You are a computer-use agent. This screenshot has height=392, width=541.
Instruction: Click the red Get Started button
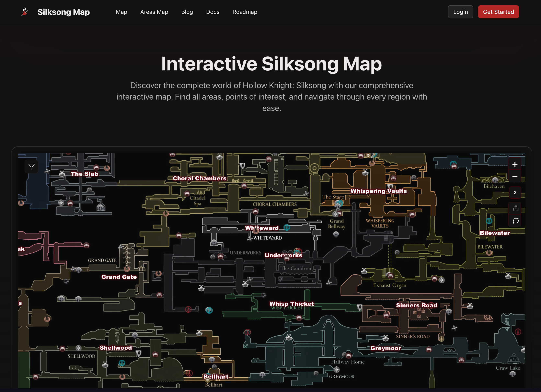pyautogui.click(x=498, y=12)
